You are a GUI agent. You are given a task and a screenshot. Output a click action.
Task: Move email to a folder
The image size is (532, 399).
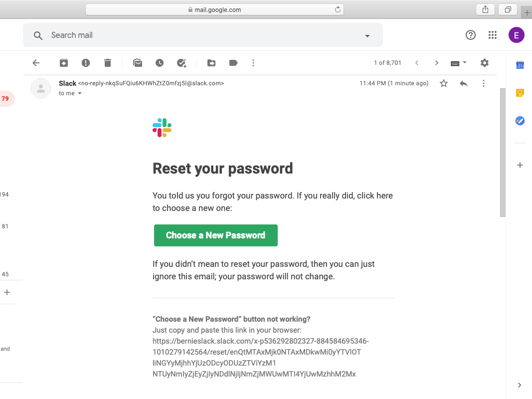tap(211, 63)
